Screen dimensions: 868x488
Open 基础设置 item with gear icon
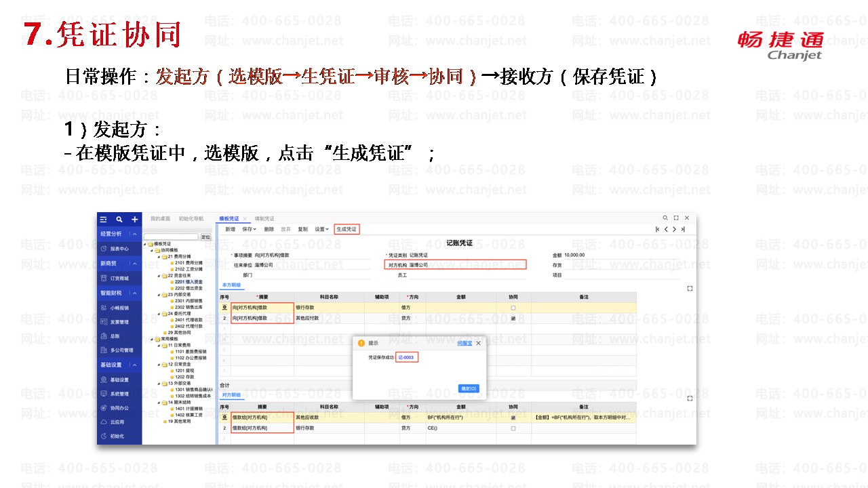click(x=119, y=380)
